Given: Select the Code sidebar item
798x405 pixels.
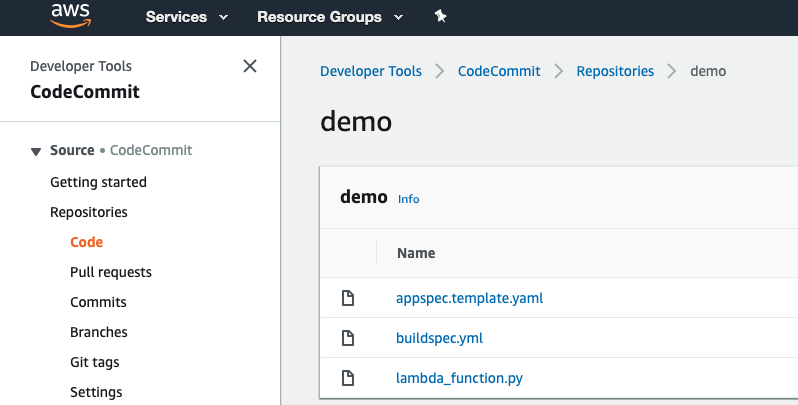Looking at the screenshot, I should coord(87,242).
